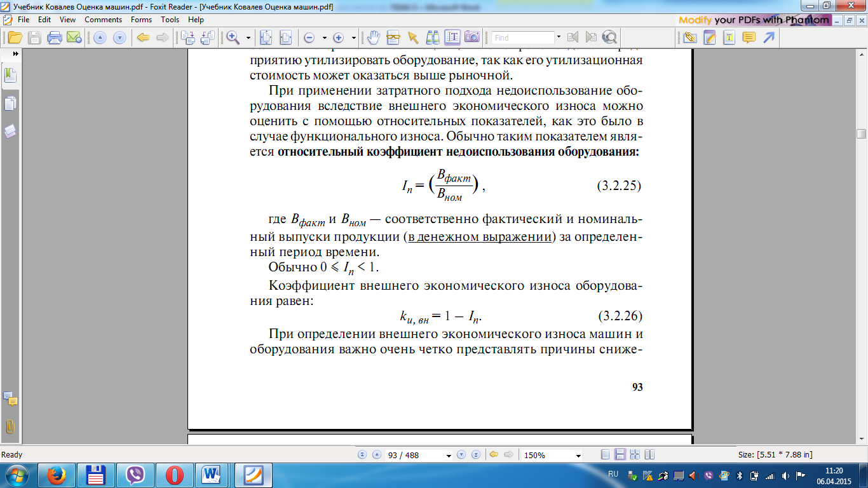Open Firefox from the taskbar
Screen dimensions: 868x488
point(57,475)
